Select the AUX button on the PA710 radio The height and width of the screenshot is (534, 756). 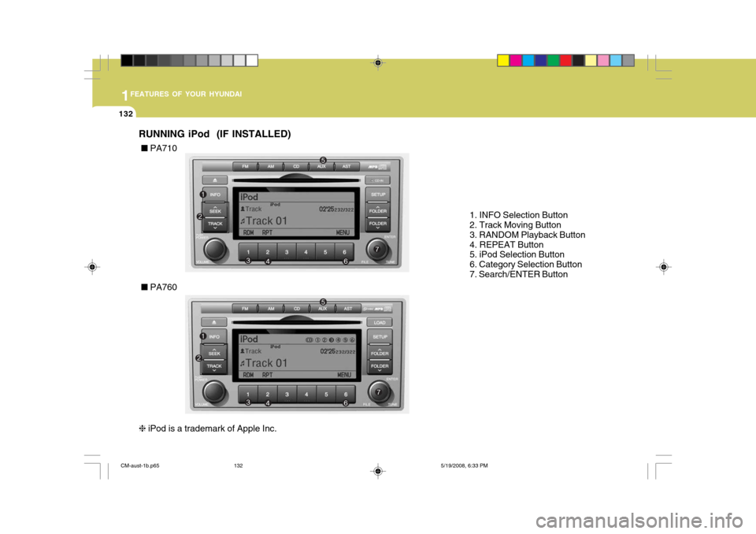[321, 166]
